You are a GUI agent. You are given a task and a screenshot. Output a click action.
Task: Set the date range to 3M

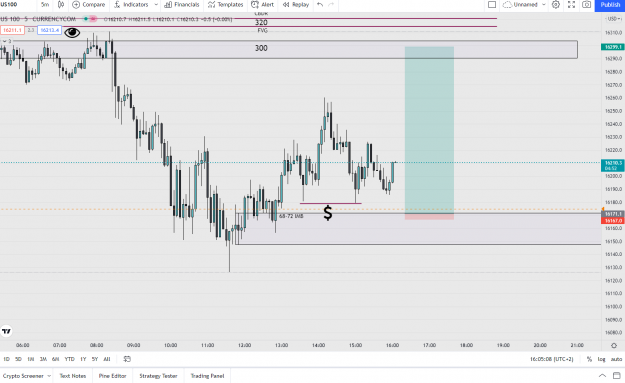pos(43,359)
